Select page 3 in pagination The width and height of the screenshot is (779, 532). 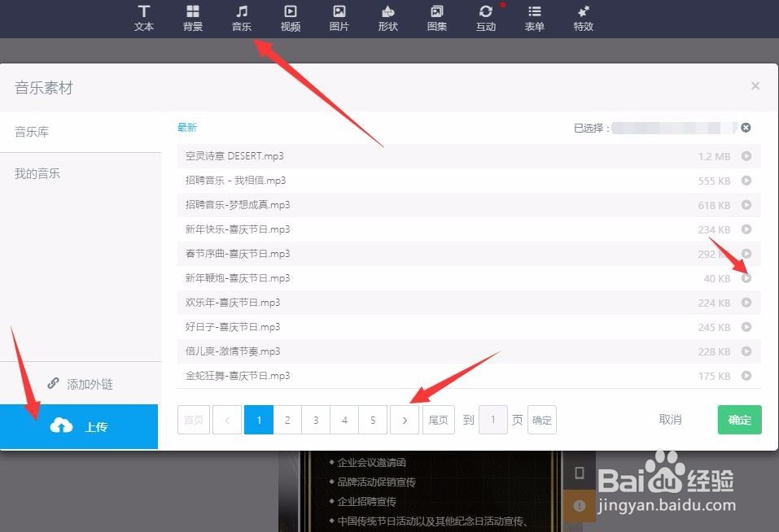316,420
